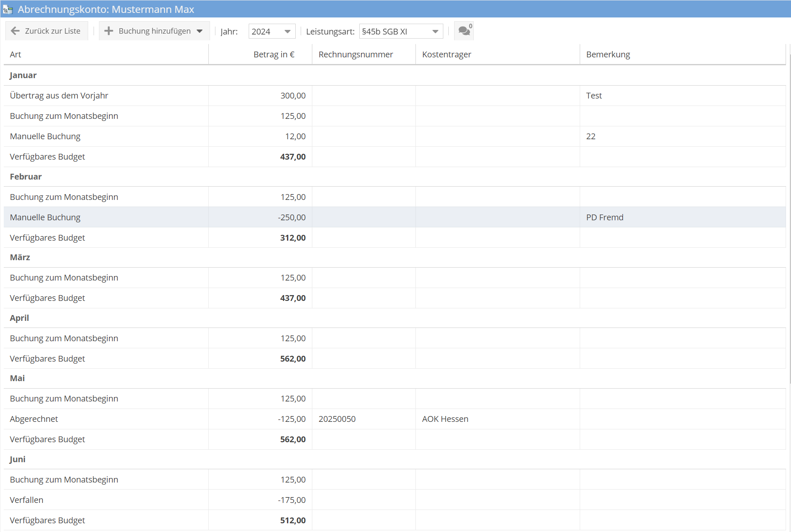Select the Abgerechnet row in Mai

coord(34,419)
